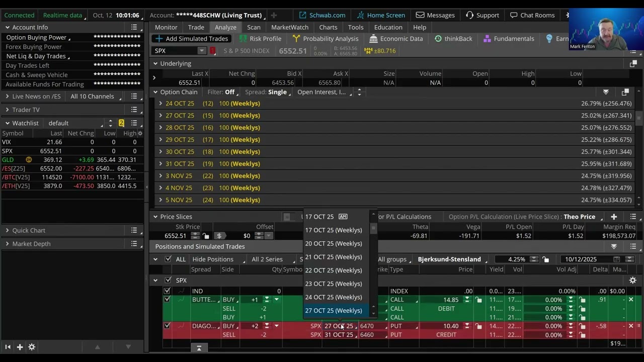Image resolution: width=644 pixels, height=362 pixels.
Task: Toggle price lock on 14.85 butterfly row
Action: click(x=478, y=300)
